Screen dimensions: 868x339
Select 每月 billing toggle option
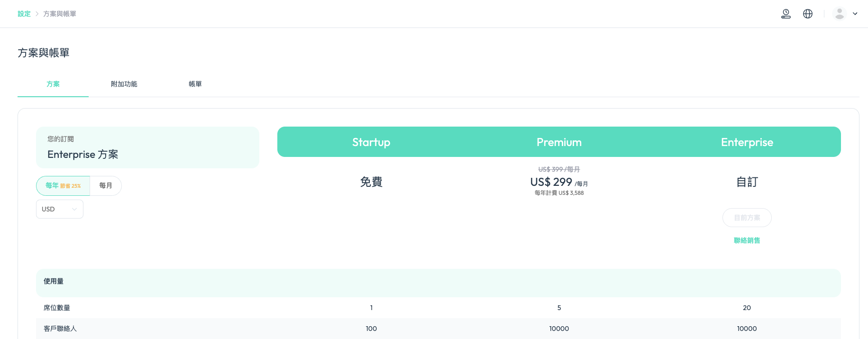[x=106, y=186]
